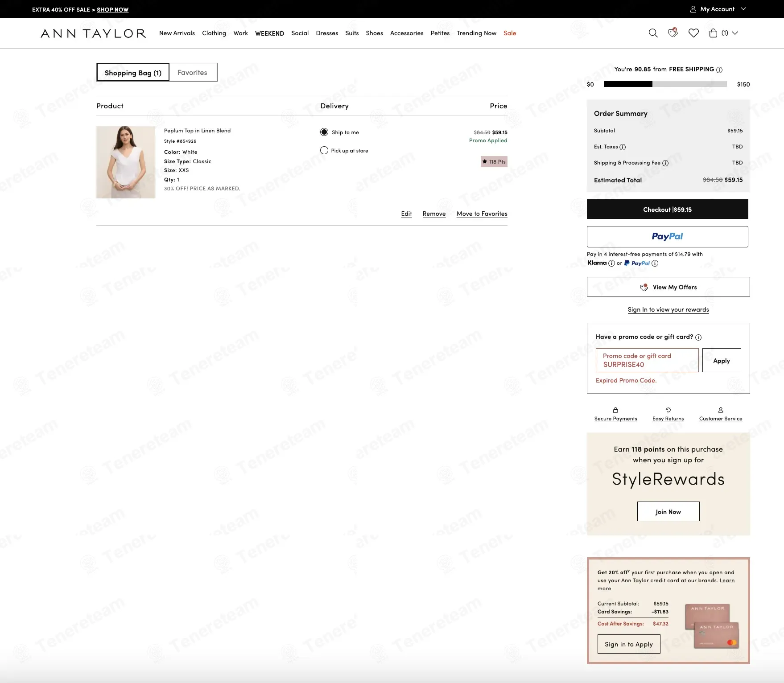
Task: Click the Learn more credit card link
Action: click(727, 580)
